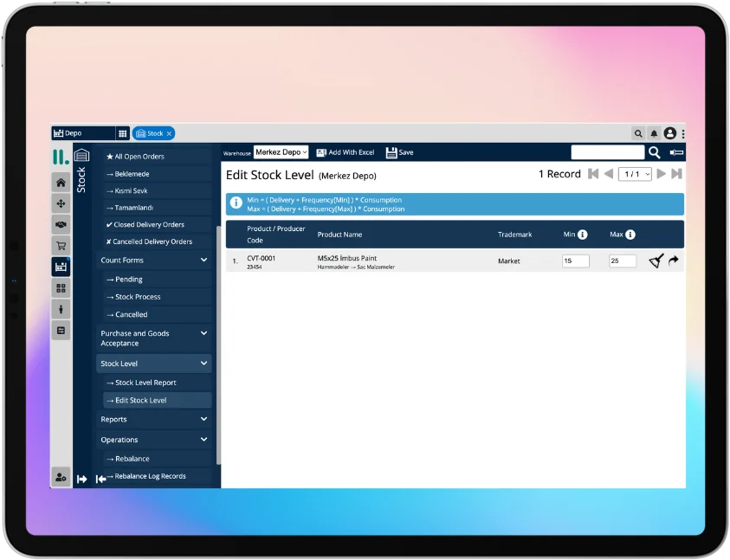Click the magnifier search icon beside search box
The width and height of the screenshot is (730, 560).
pyautogui.click(x=655, y=152)
